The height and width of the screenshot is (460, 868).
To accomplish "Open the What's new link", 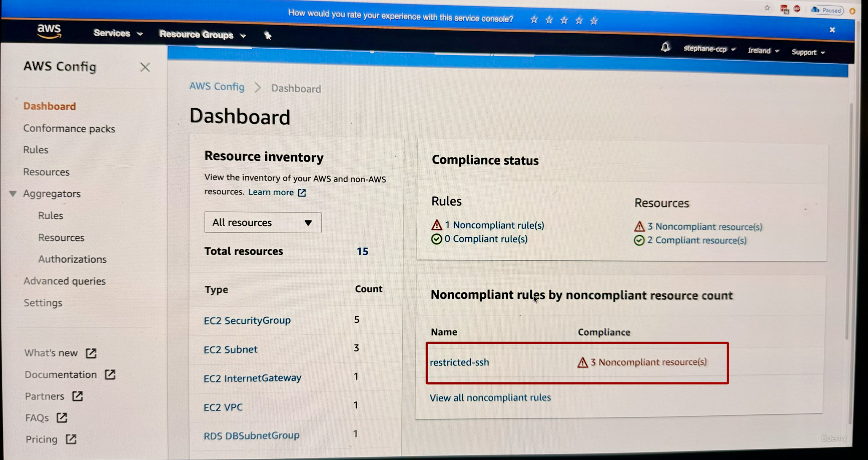I will pyautogui.click(x=51, y=353).
